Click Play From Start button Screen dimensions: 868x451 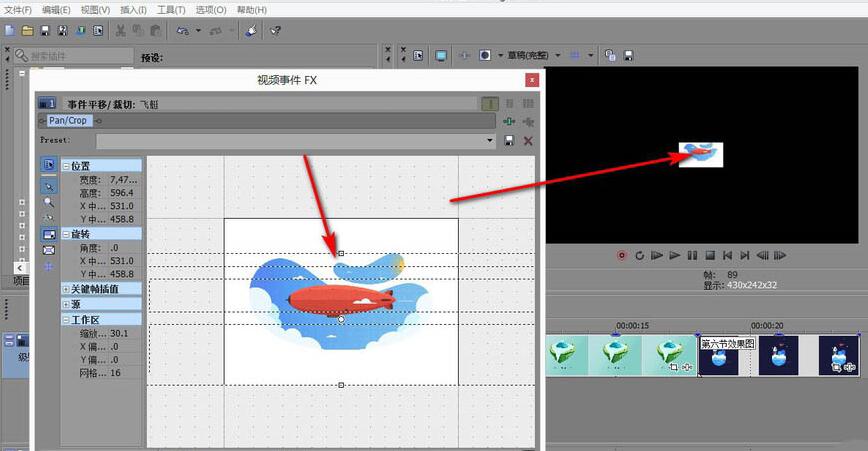657,256
